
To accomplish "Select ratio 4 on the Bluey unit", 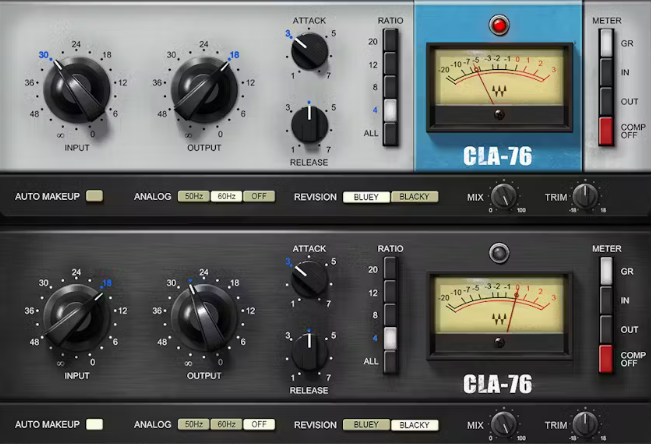I will [x=390, y=110].
